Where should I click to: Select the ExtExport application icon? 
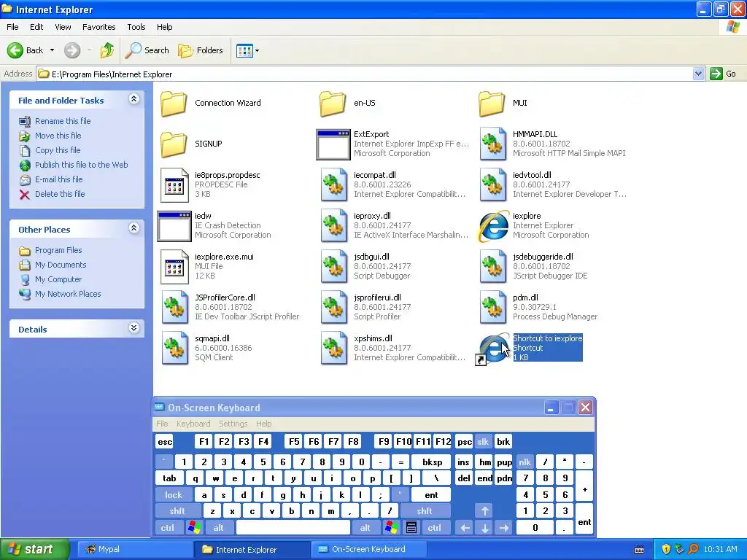[x=333, y=144]
